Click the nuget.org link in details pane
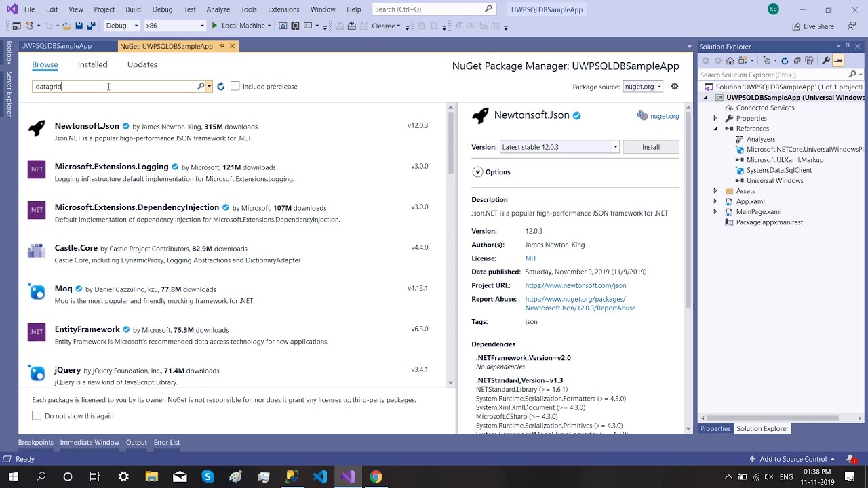 click(665, 116)
